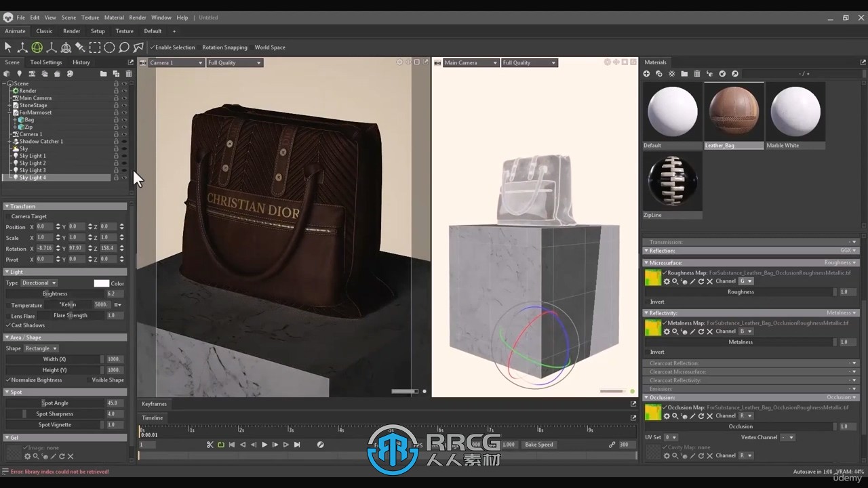Viewport: 868px width, 488px height.
Task: Select the ZipLine material thumbnail
Action: (672, 185)
